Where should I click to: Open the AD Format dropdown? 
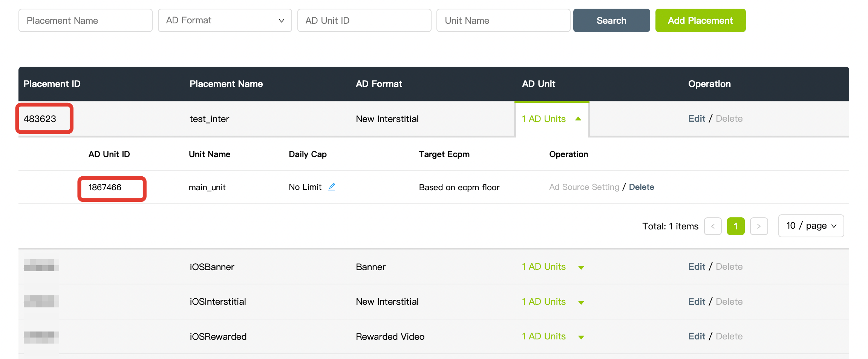click(x=225, y=20)
